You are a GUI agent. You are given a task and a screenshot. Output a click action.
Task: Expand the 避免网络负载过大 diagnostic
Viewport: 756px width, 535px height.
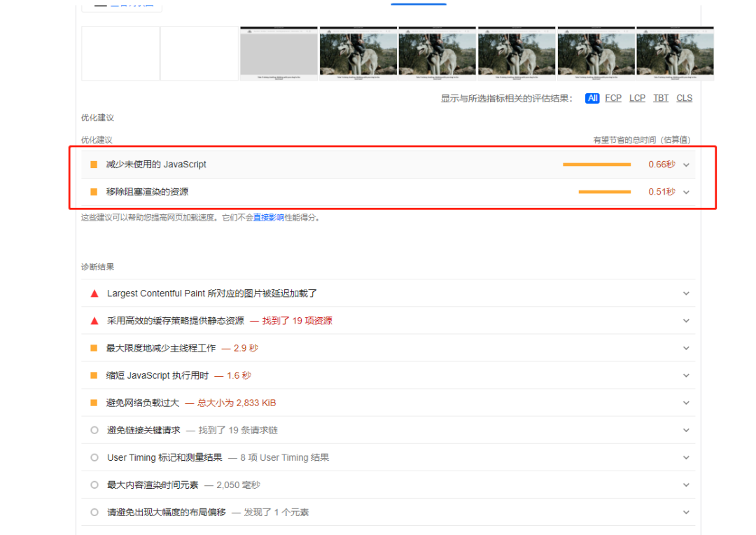tap(686, 403)
